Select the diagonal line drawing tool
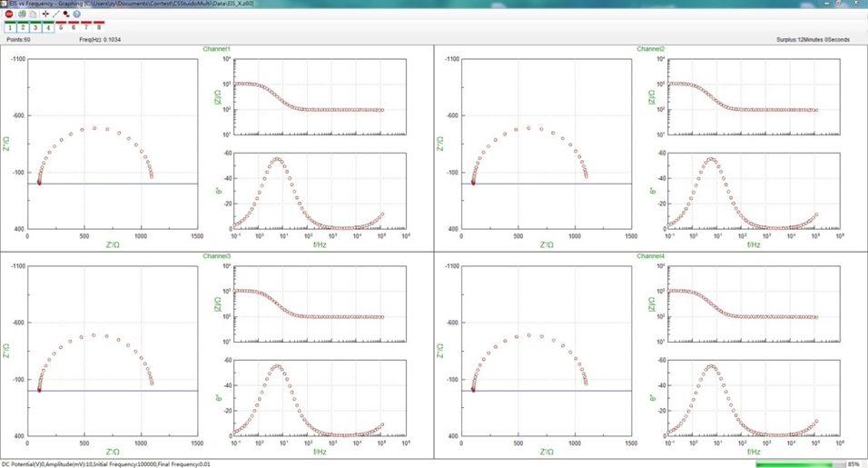Screen dimensions: 868x468 55,15
